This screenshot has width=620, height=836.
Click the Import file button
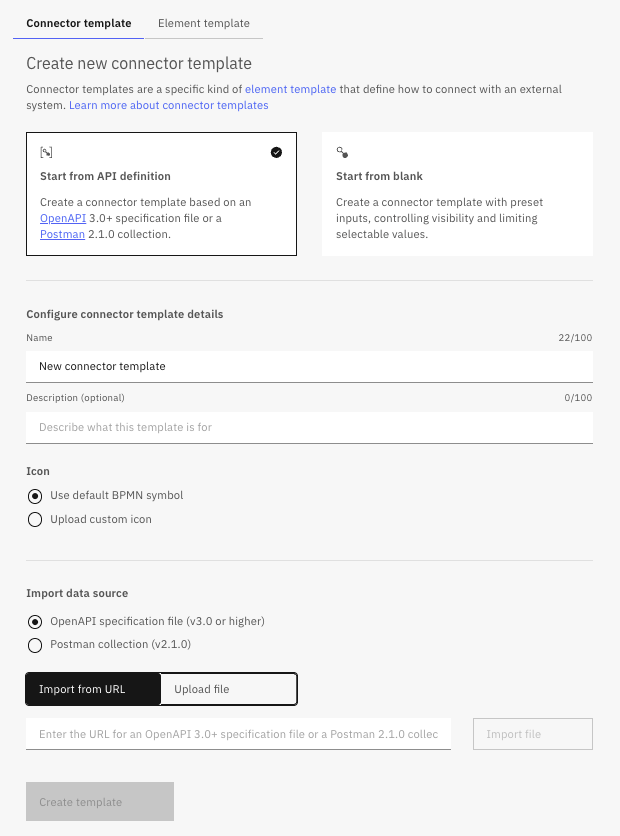point(532,733)
